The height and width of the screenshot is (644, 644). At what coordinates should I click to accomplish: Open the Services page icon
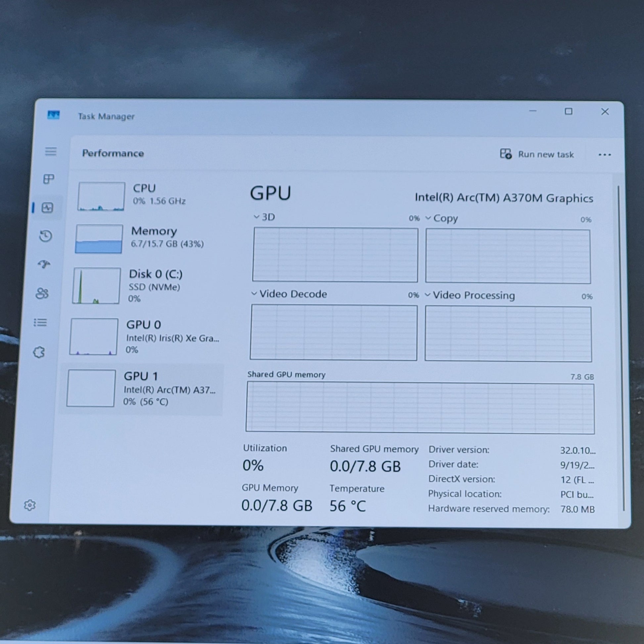[39, 352]
